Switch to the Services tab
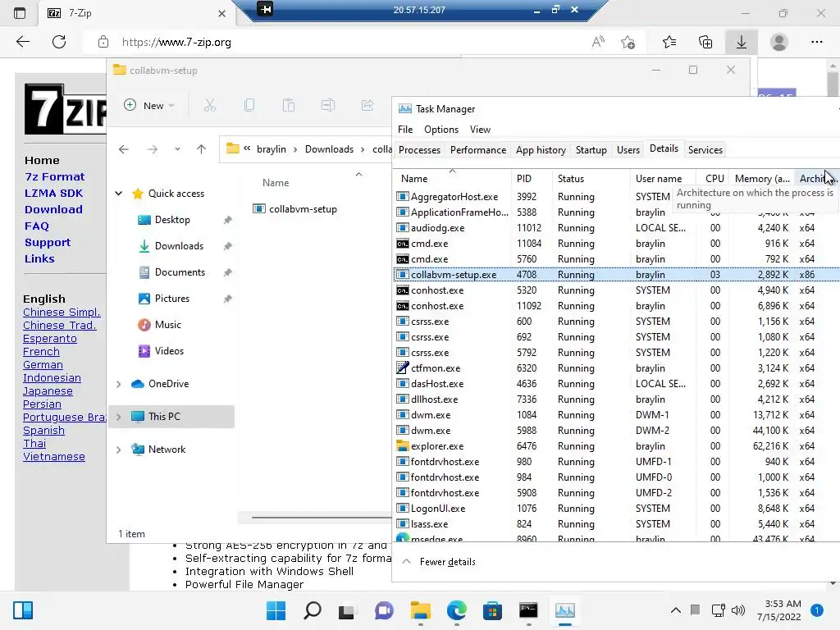This screenshot has width=840, height=630. (x=705, y=150)
